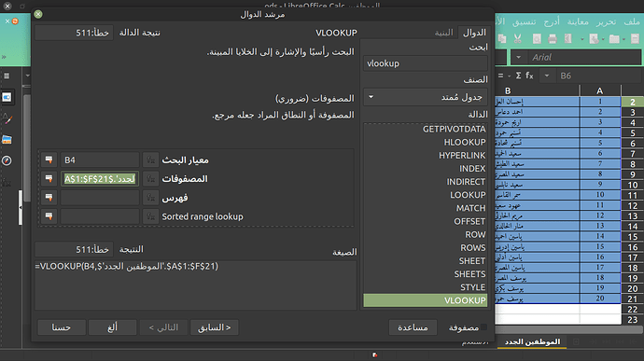Open the sidebar Properties panel icon

(x=7, y=97)
